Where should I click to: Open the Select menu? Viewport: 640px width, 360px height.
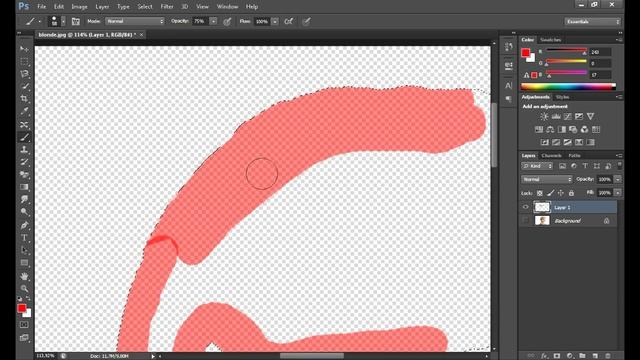pyautogui.click(x=144, y=7)
